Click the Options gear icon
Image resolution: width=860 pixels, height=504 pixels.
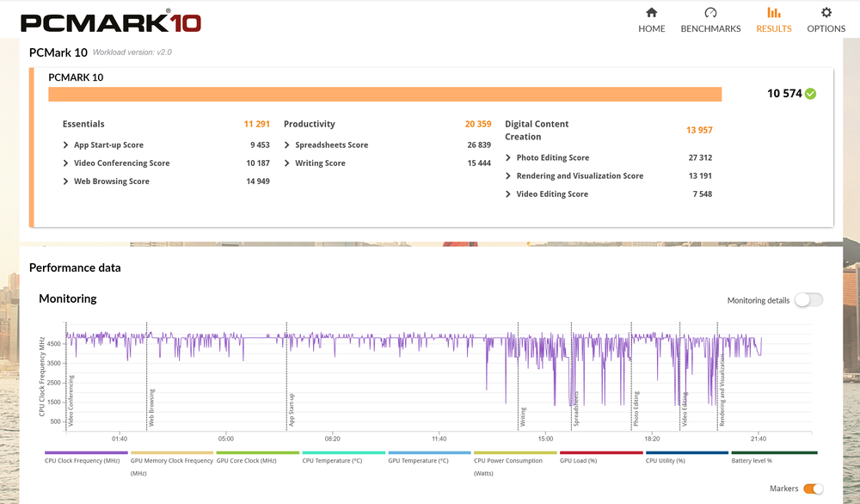coord(826,12)
